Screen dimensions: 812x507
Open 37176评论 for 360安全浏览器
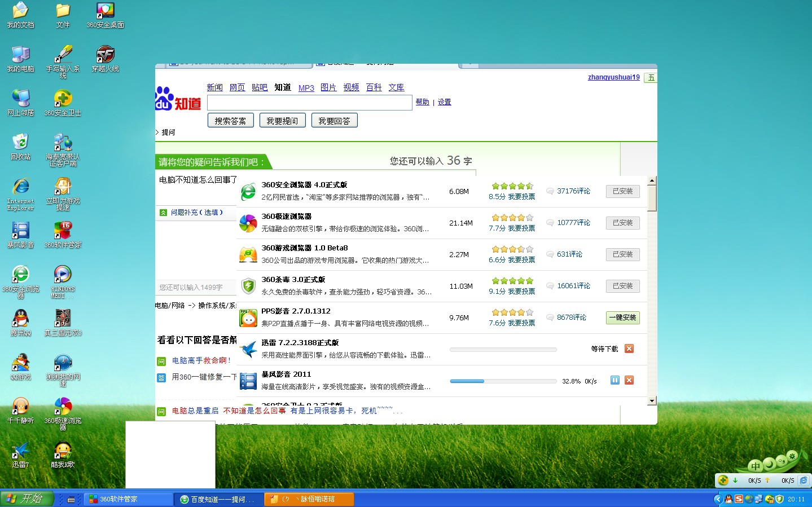click(x=573, y=191)
